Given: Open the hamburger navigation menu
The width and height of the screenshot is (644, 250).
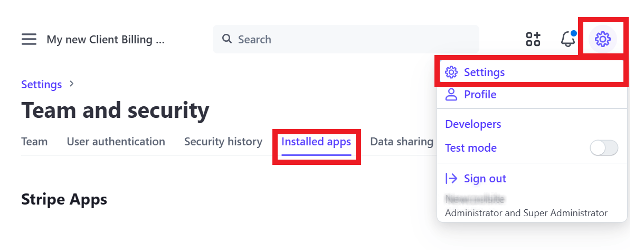Looking at the screenshot, I should [29, 39].
